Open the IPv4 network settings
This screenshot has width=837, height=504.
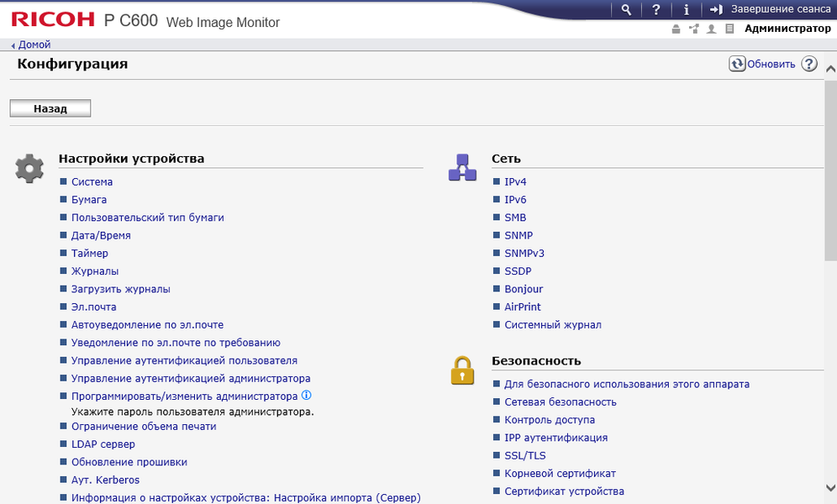(x=515, y=181)
